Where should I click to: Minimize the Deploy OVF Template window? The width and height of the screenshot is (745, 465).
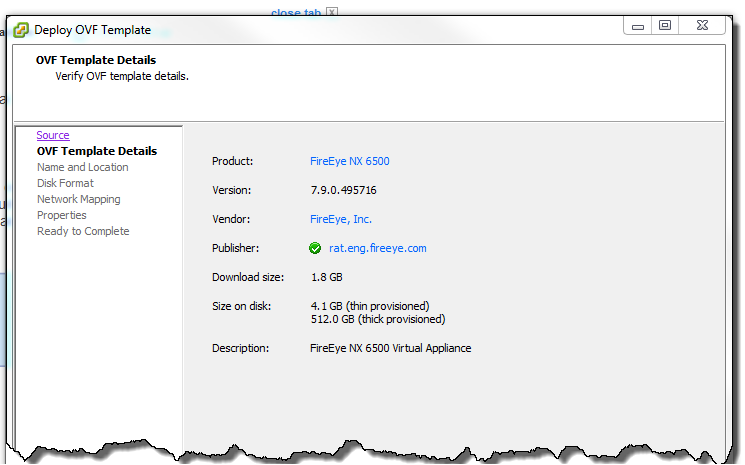point(638,26)
